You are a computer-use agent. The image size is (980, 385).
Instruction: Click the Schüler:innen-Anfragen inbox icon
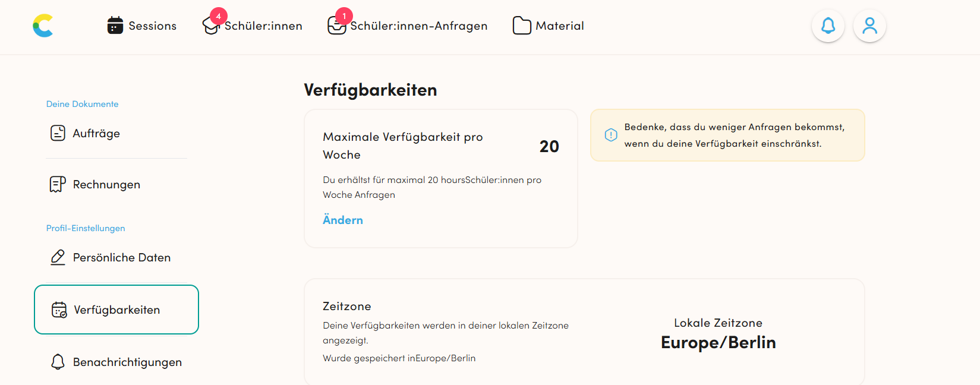point(336,26)
